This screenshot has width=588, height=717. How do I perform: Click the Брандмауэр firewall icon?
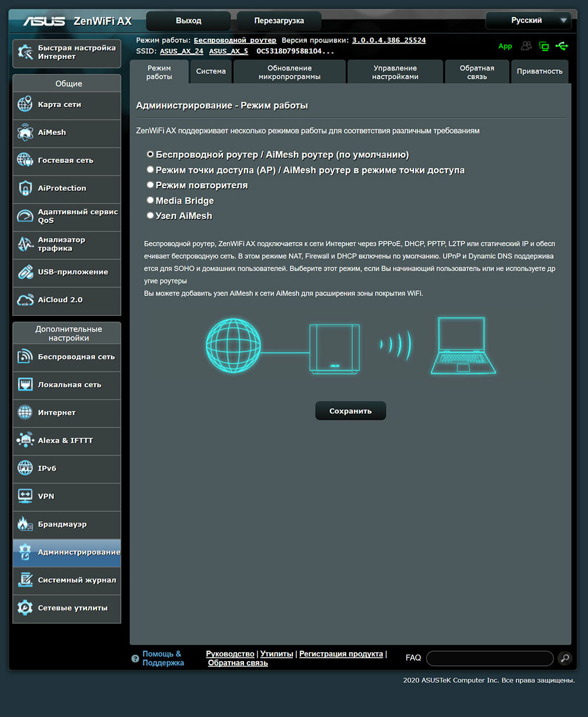25,524
